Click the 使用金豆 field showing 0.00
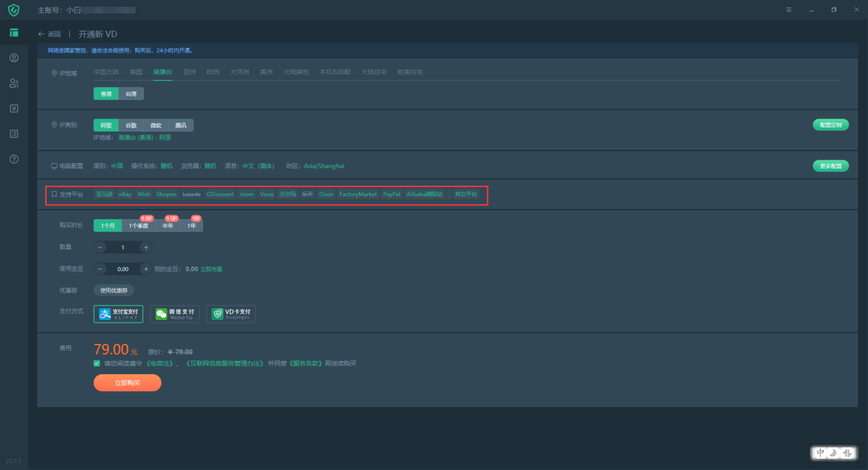 coord(123,269)
